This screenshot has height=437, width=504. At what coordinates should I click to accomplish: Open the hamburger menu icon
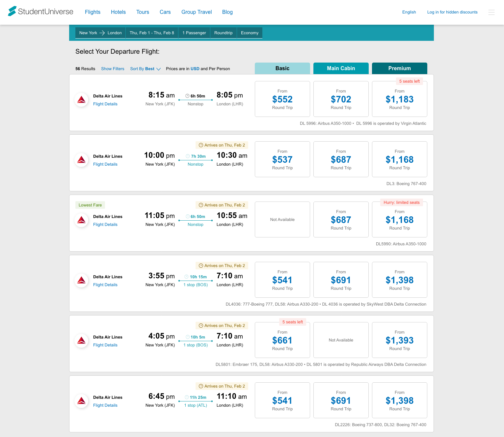point(491,12)
